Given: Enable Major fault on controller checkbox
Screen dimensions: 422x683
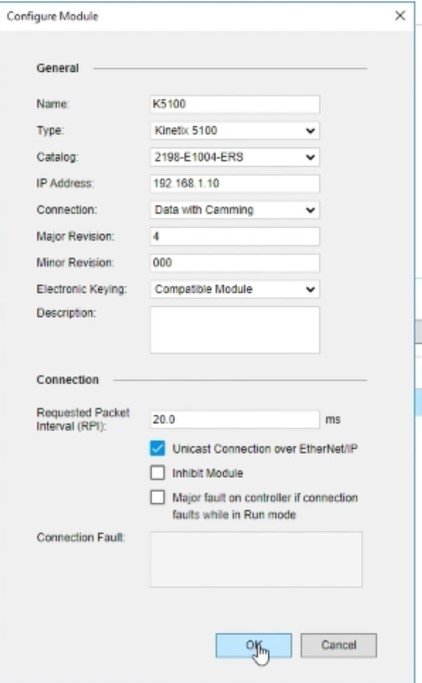Looking at the screenshot, I should pyautogui.click(x=158, y=497).
